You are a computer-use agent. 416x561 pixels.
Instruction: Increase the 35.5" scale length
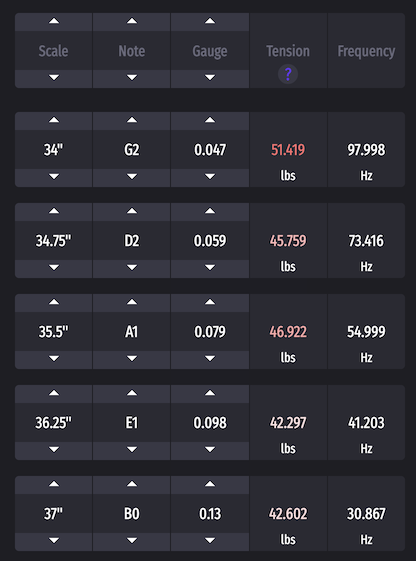point(54,303)
